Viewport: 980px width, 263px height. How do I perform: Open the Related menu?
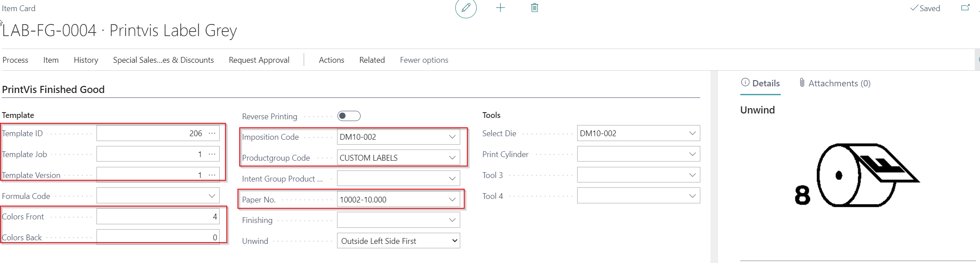pyautogui.click(x=372, y=60)
